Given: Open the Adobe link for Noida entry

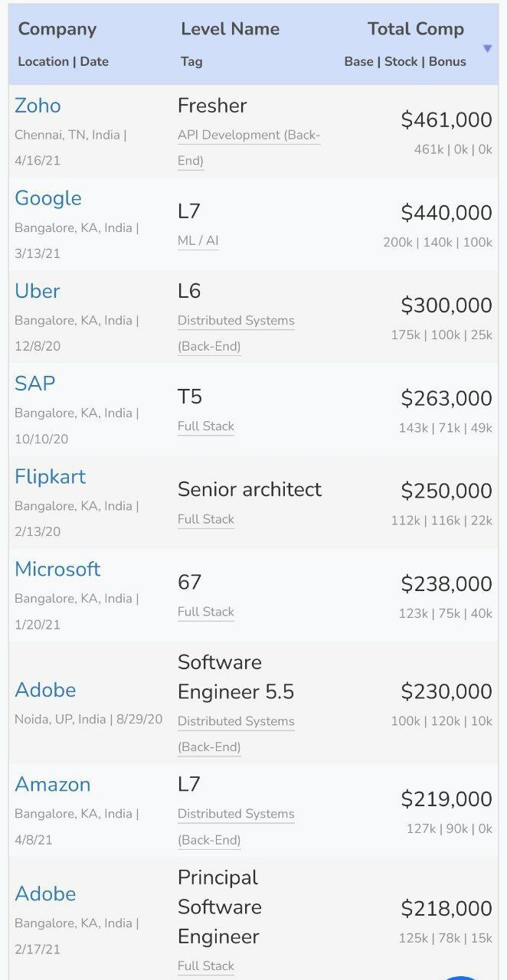Looking at the screenshot, I should (46, 690).
